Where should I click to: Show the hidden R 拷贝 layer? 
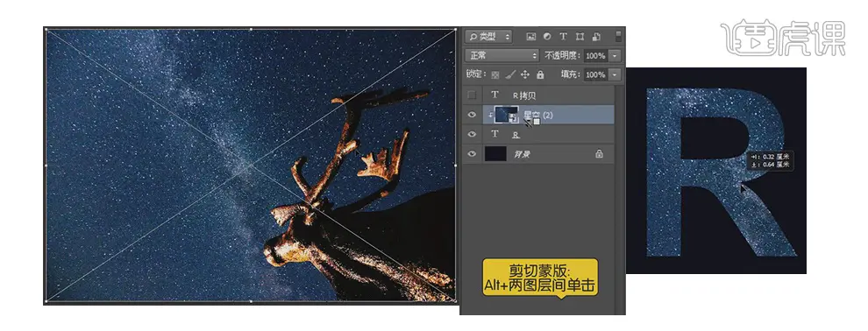472,95
